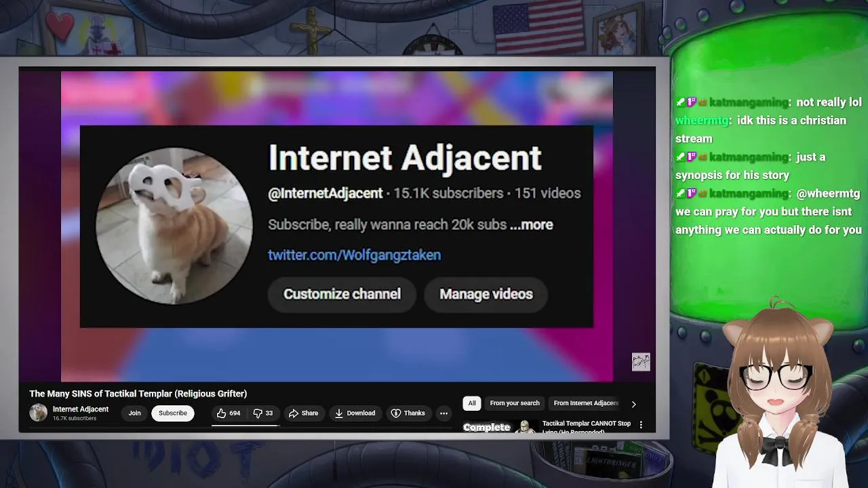Select the All filter chip
Image resolution: width=868 pixels, height=488 pixels.
[x=472, y=403]
